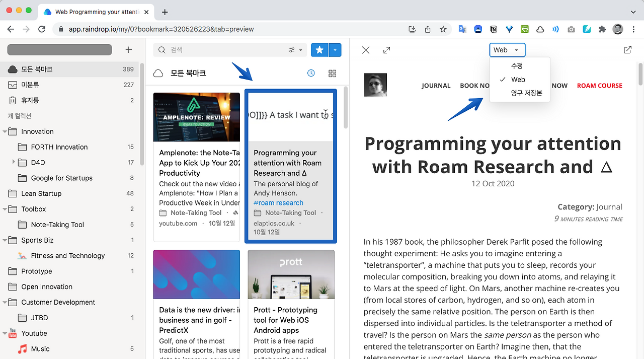Click the bookmark list scrollbar

point(345,107)
